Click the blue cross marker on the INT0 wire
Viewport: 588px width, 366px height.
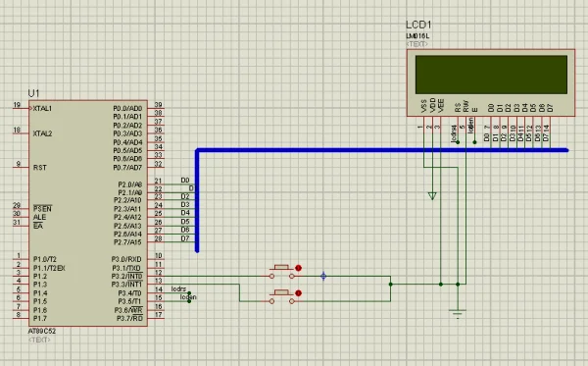(323, 277)
